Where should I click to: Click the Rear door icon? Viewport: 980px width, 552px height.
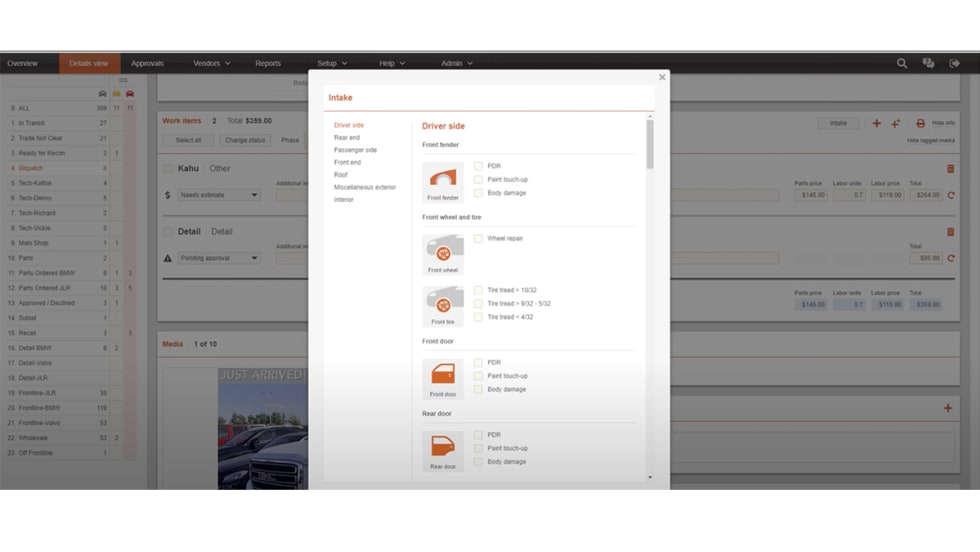click(443, 450)
